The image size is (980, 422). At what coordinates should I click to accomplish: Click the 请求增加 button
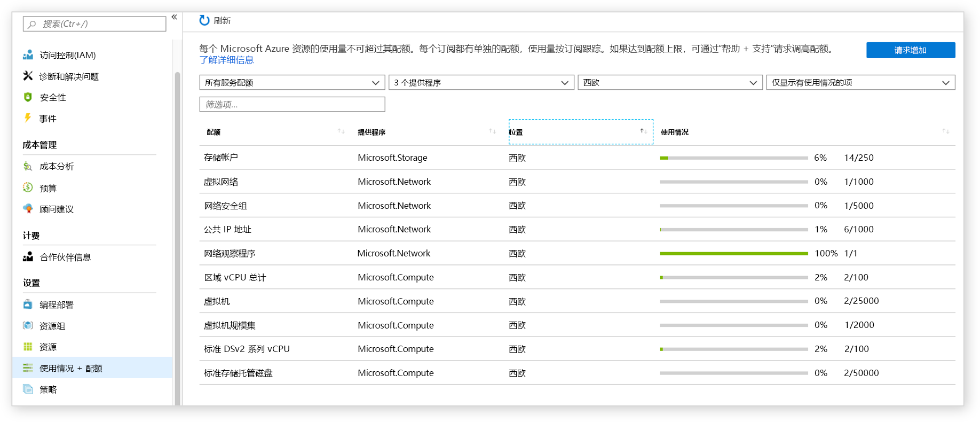click(x=910, y=50)
